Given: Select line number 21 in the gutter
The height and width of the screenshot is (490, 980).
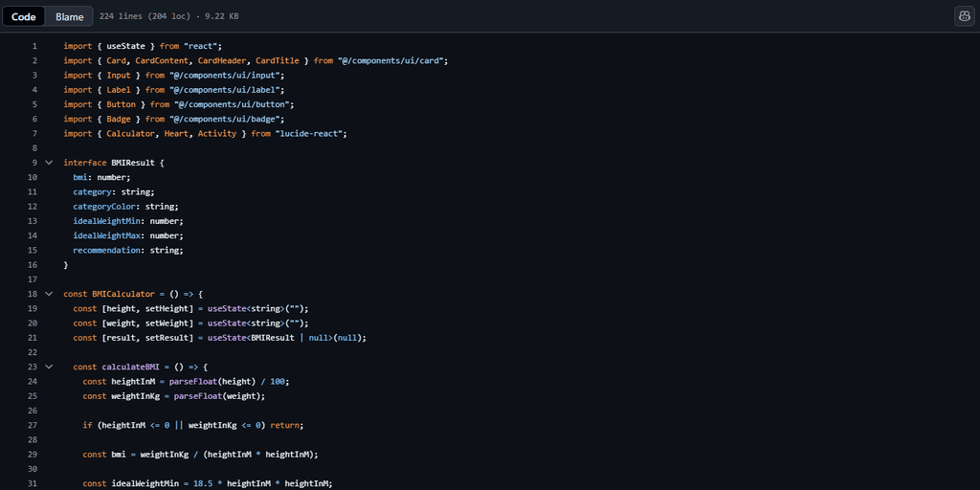Looking at the screenshot, I should pyautogui.click(x=33, y=337).
